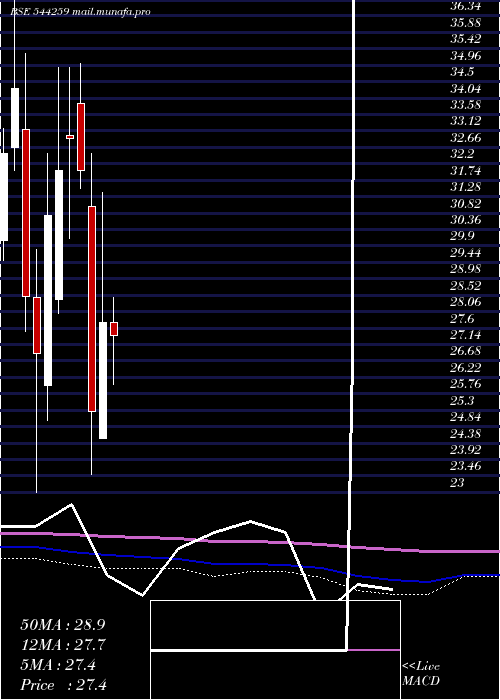500x700 pixels.
Task: Click the BSE 544259 mail.munafa.pro title text
Action: tap(80, 12)
